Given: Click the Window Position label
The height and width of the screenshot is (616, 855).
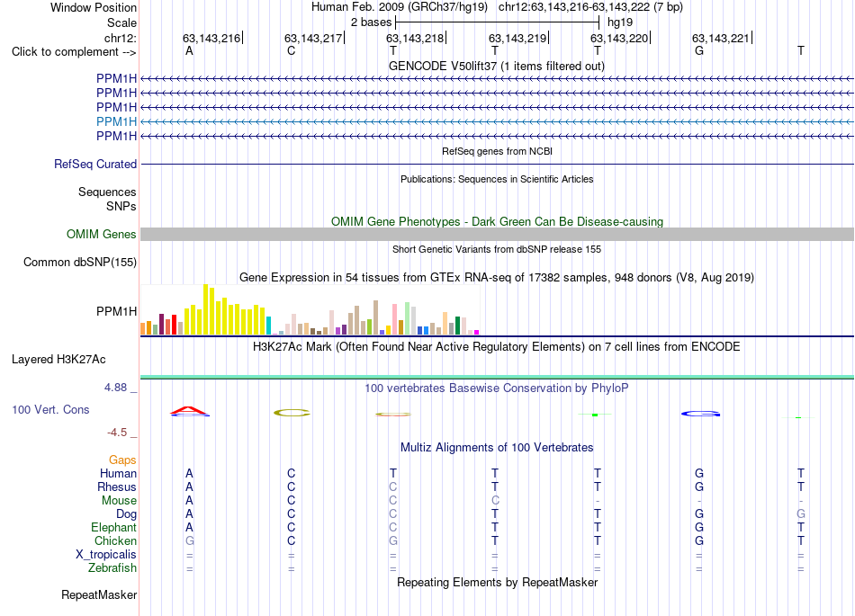Looking at the screenshot, I should 94,7.
